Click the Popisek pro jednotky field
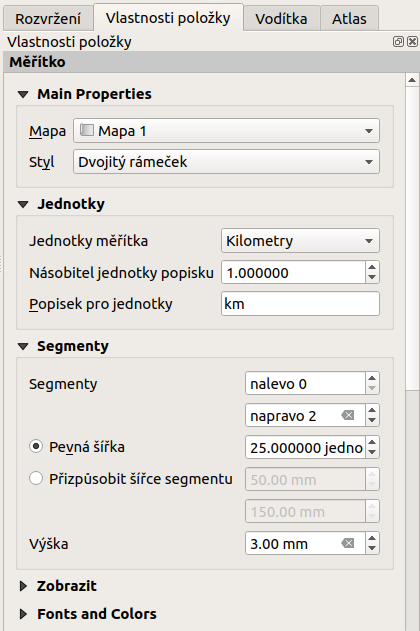420x631 pixels. [300, 303]
